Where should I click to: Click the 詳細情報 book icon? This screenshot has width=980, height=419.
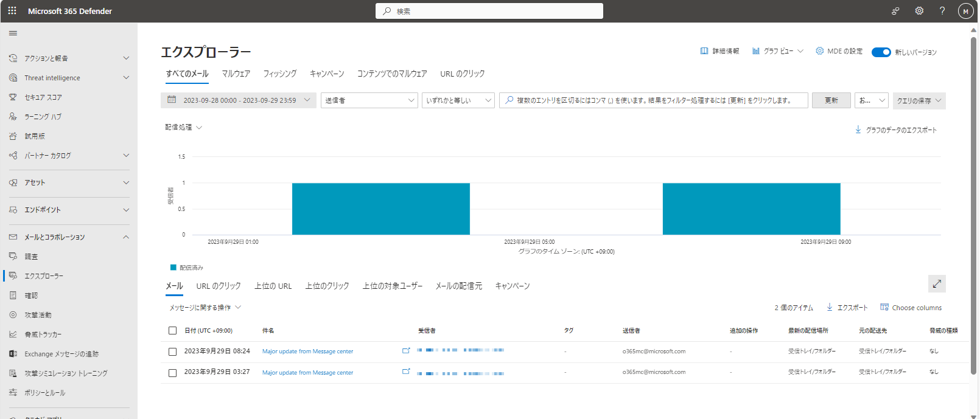[704, 51]
